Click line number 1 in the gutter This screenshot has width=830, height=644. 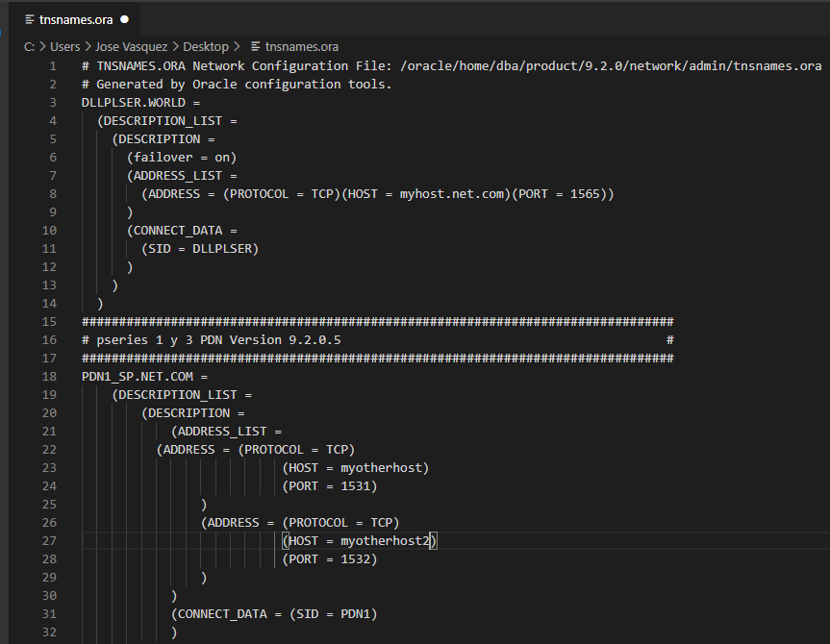(x=51, y=65)
